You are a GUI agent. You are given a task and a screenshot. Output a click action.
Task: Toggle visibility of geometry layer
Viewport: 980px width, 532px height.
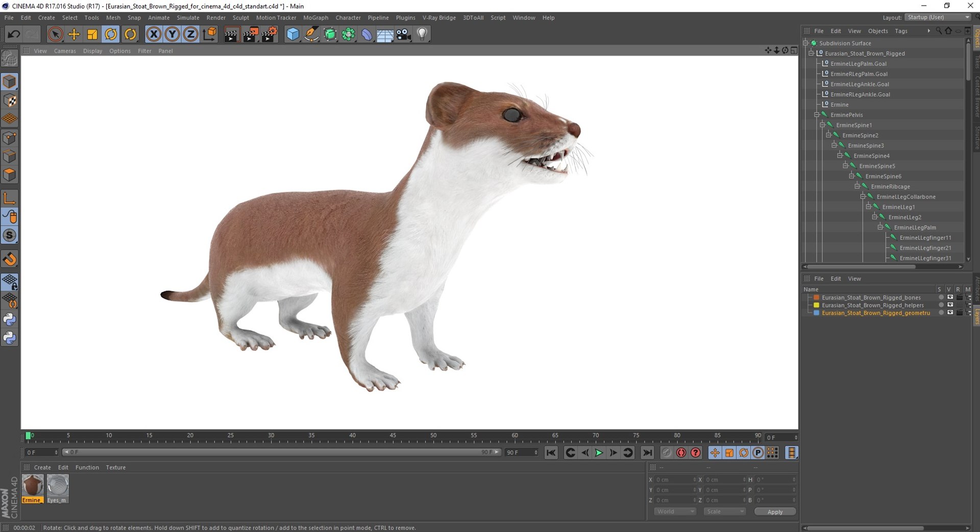(x=950, y=313)
